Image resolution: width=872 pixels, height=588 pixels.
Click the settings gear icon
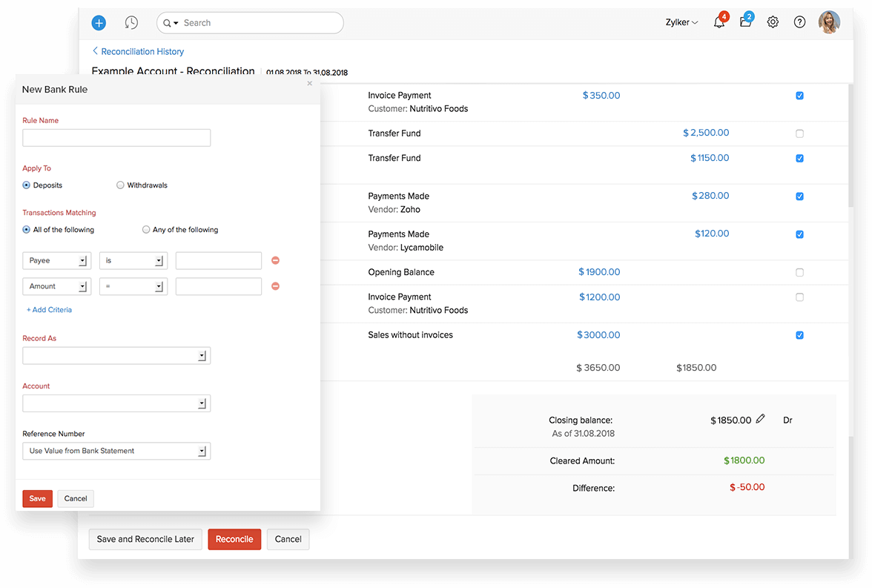(x=773, y=22)
